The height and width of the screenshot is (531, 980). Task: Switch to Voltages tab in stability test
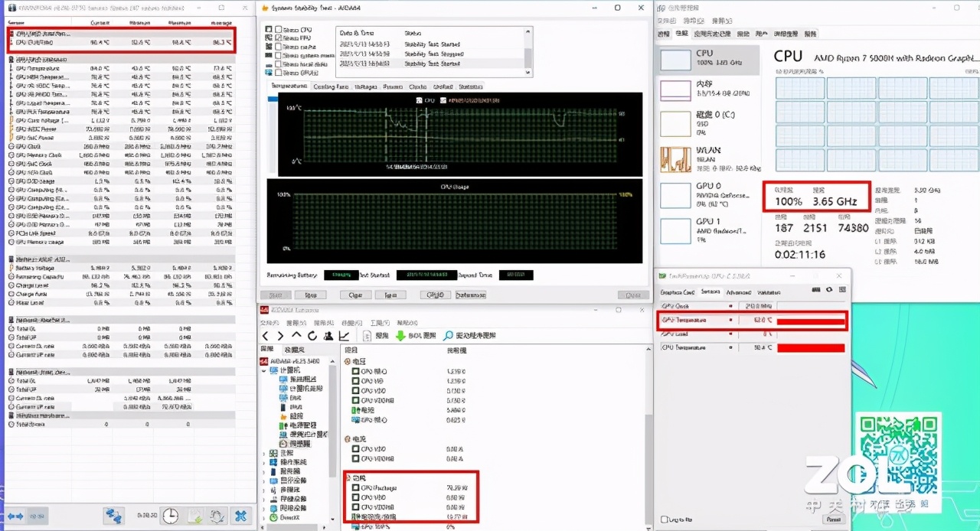(366, 86)
